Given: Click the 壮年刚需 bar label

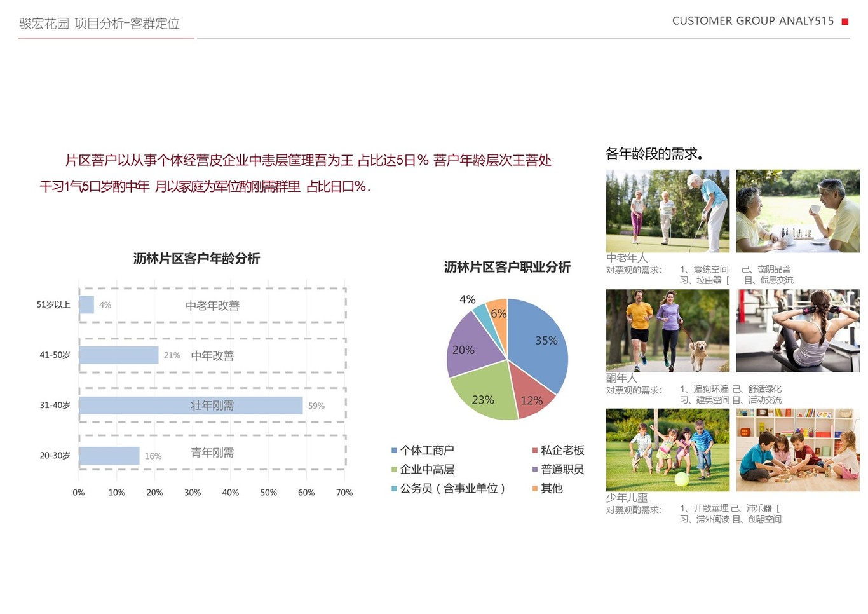Looking at the screenshot, I should (x=212, y=406).
